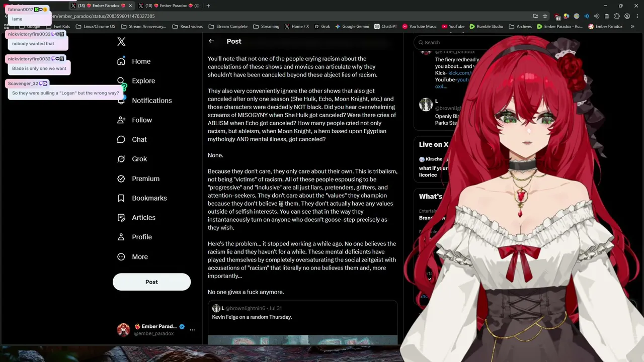Open the Explore page
Image resolution: width=644 pixels, height=362 pixels.
click(136, 81)
